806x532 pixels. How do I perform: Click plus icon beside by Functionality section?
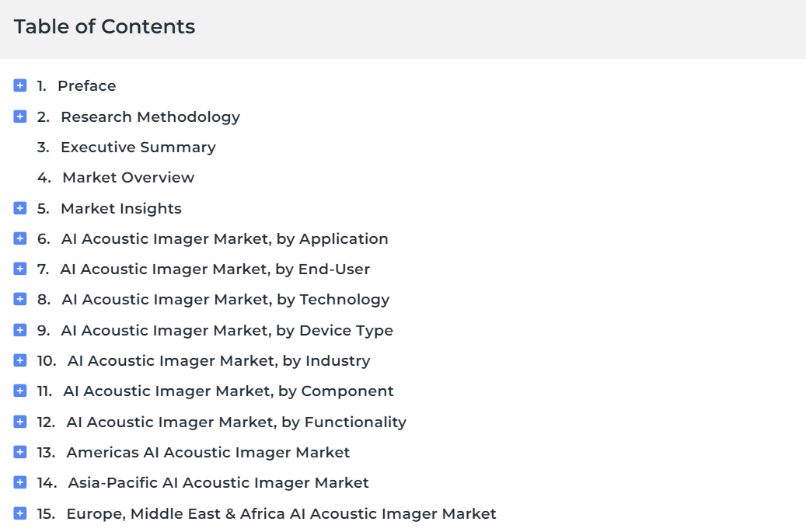click(20, 422)
